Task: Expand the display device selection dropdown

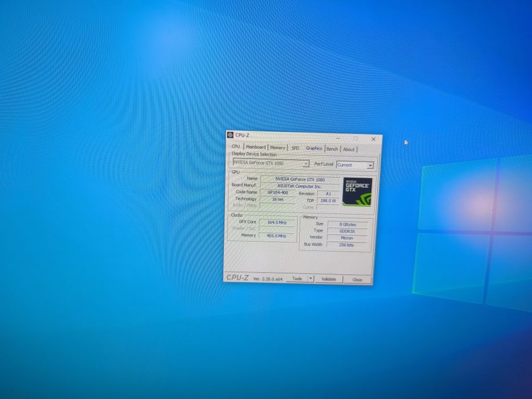Action: (271, 163)
